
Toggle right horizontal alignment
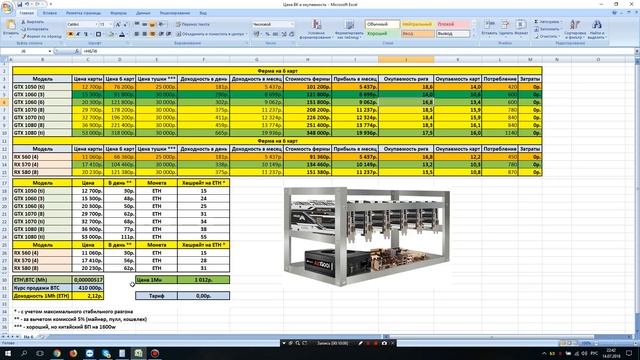[x=152, y=34]
